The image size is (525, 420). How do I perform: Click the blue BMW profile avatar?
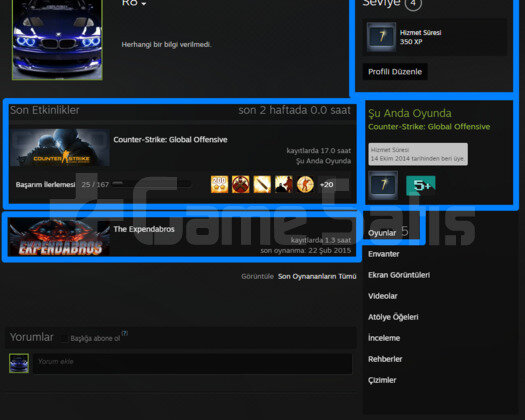(x=57, y=40)
